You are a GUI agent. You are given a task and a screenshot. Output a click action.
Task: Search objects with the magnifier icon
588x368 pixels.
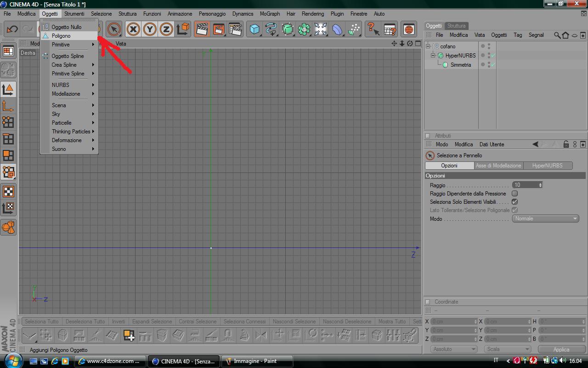[557, 35]
